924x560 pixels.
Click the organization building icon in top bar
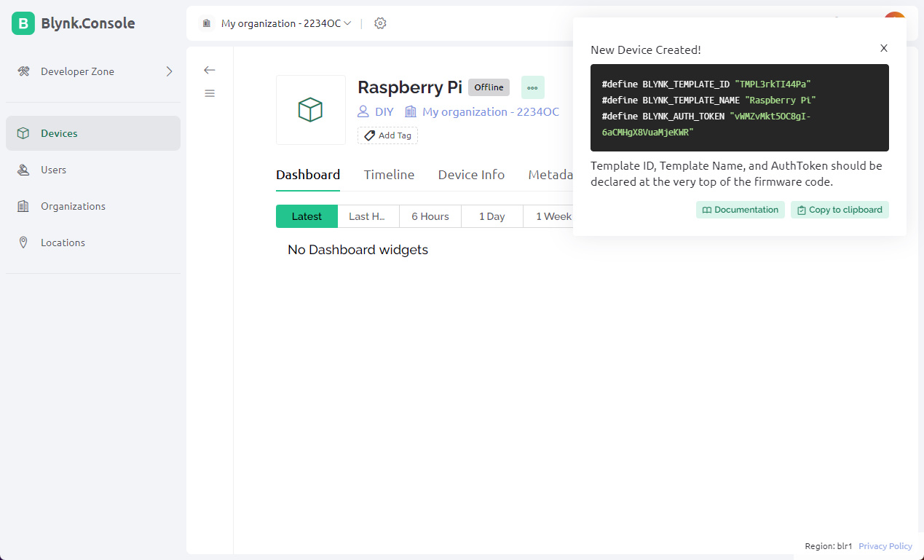(207, 23)
